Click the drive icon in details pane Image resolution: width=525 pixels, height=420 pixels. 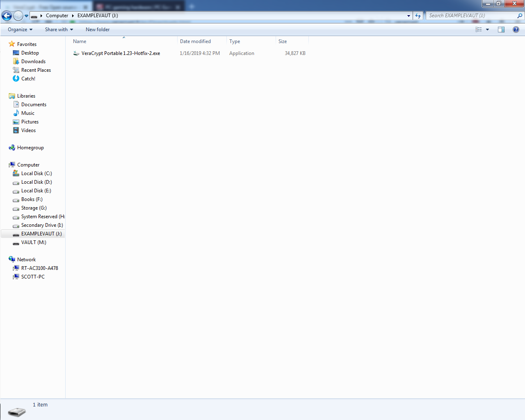[17, 412]
